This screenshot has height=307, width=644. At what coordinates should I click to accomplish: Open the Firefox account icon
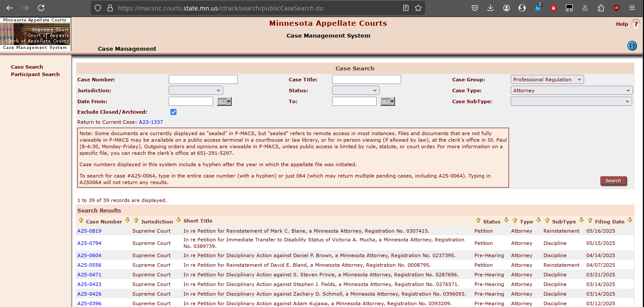[x=506, y=8]
